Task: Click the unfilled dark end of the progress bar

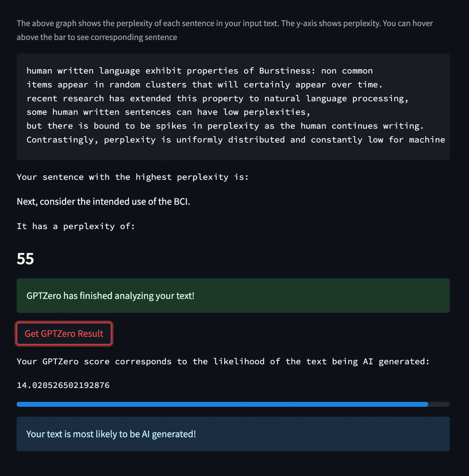Action: [439, 404]
